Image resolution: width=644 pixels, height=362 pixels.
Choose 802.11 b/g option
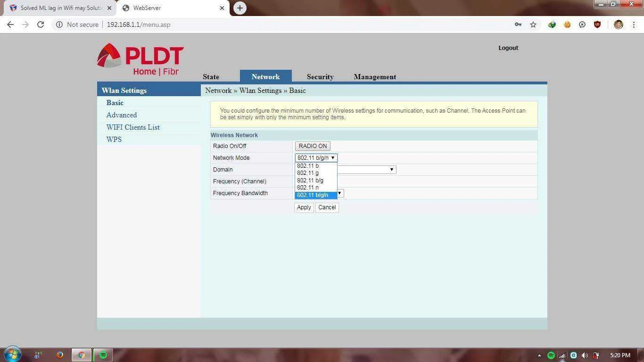coord(316,181)
